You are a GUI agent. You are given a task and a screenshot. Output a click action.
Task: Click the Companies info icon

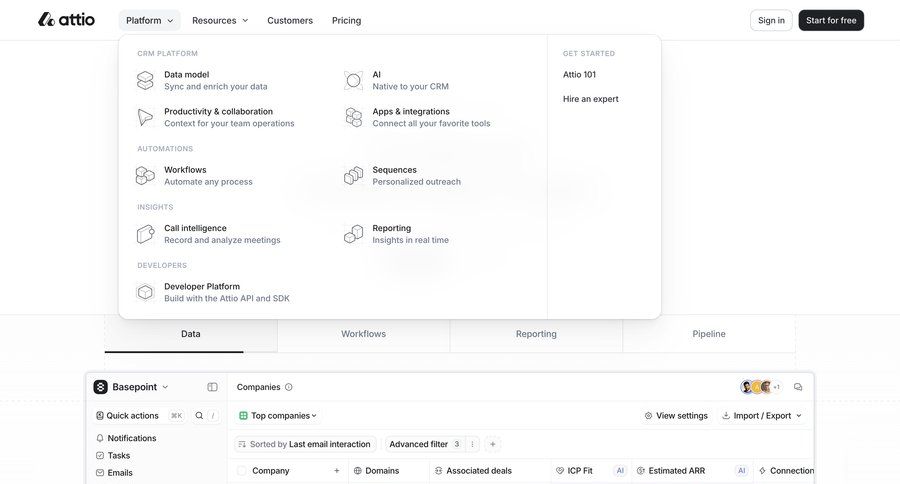[x=289, y=387]
